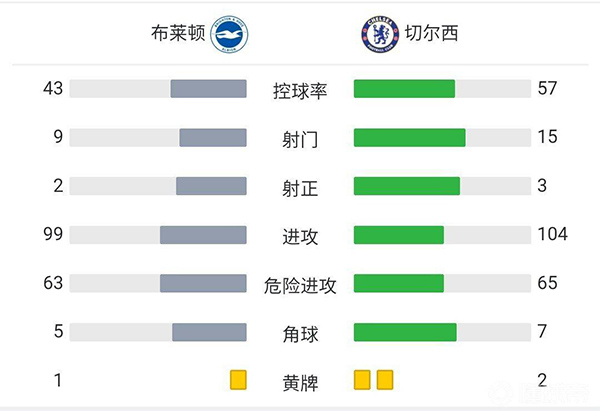Select Brighton's yellow card icon
This screenshot has width=600, height=411.
pos(238,380)
